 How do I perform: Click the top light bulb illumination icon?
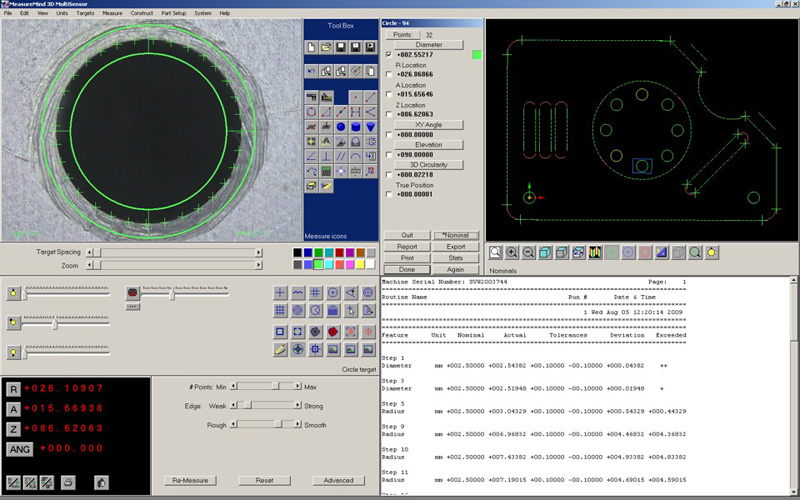13,293
